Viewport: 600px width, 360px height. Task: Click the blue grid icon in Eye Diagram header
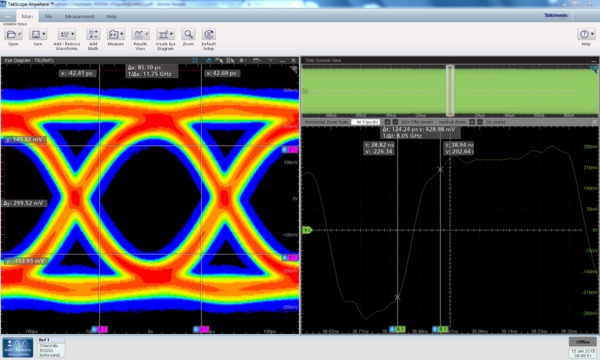coord(195,60)
